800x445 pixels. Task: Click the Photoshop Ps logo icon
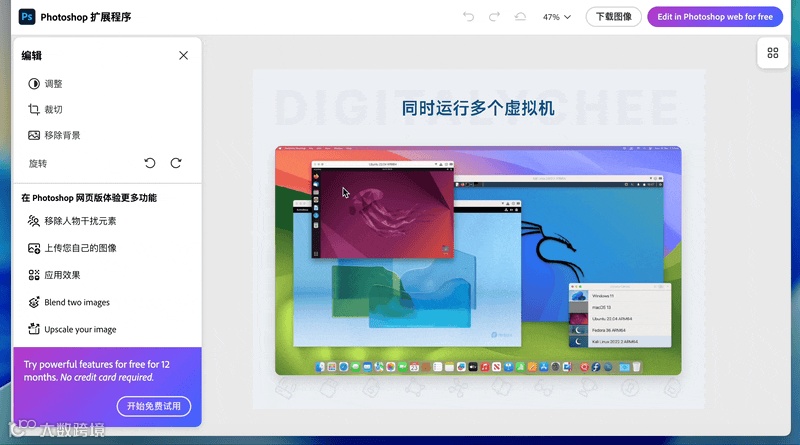[x=27, y=17]
